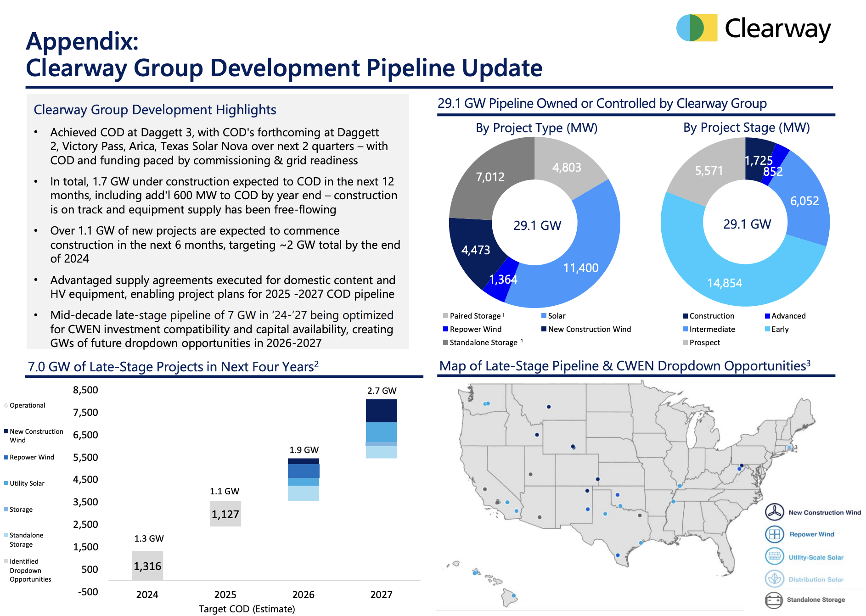Click the project marker on Hawaii

(475, 573)
